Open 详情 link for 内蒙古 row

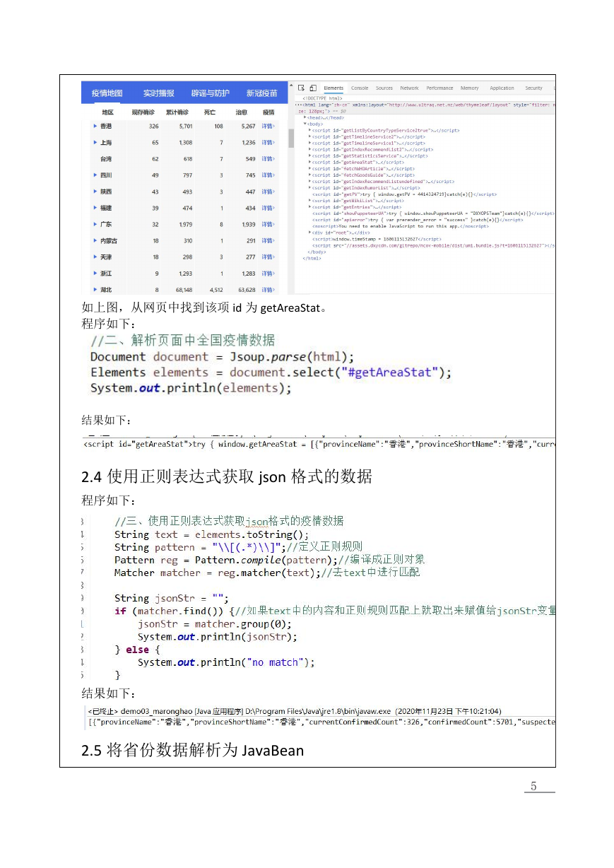click(268, 241)
